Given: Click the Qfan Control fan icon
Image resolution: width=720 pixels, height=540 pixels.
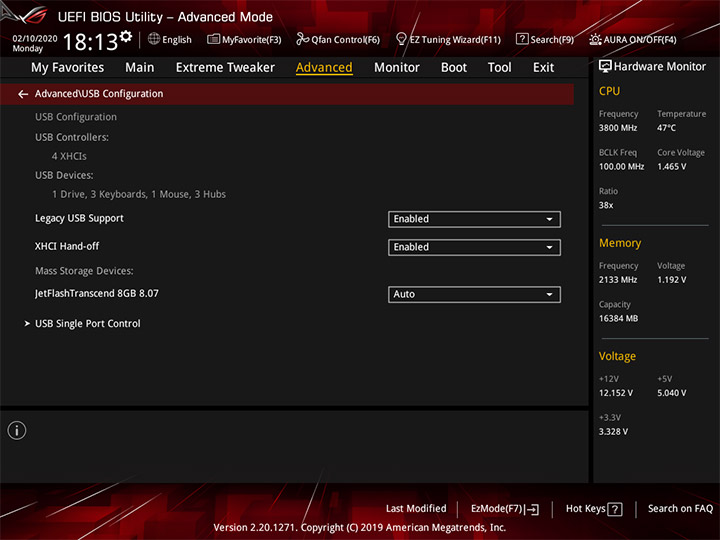Looking at the screenshot, I should (x=302, y=39).
